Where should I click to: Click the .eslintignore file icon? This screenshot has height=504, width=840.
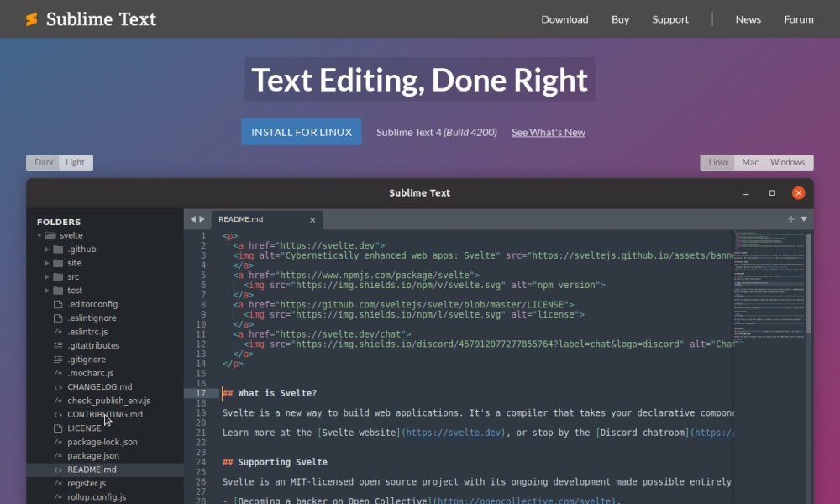58,318
